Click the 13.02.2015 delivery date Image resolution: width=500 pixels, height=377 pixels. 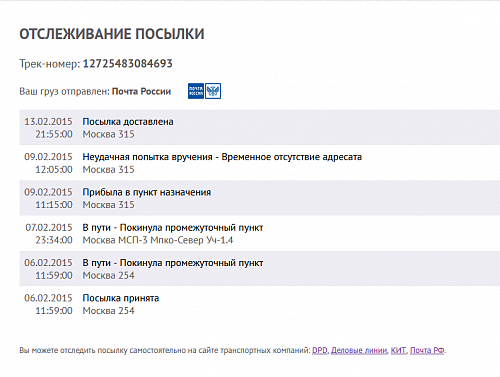(x=48, y=121)
